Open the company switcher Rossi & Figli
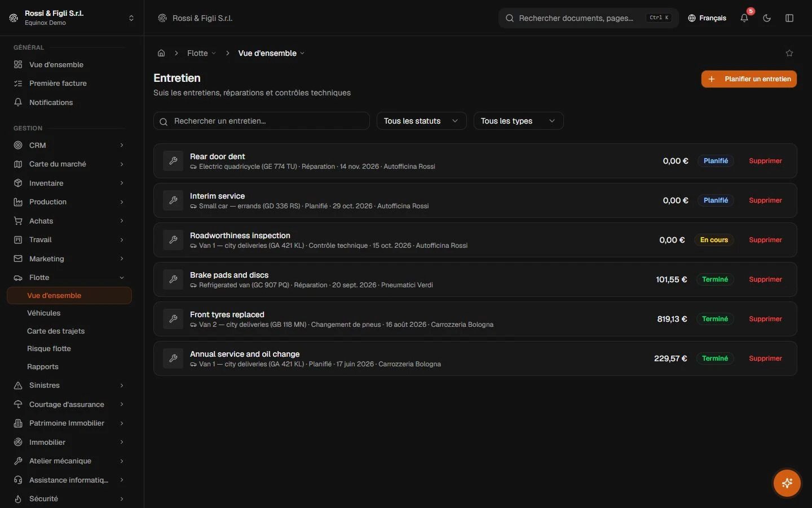Viewport: 812px width, 508px height. tap(72, 18)
